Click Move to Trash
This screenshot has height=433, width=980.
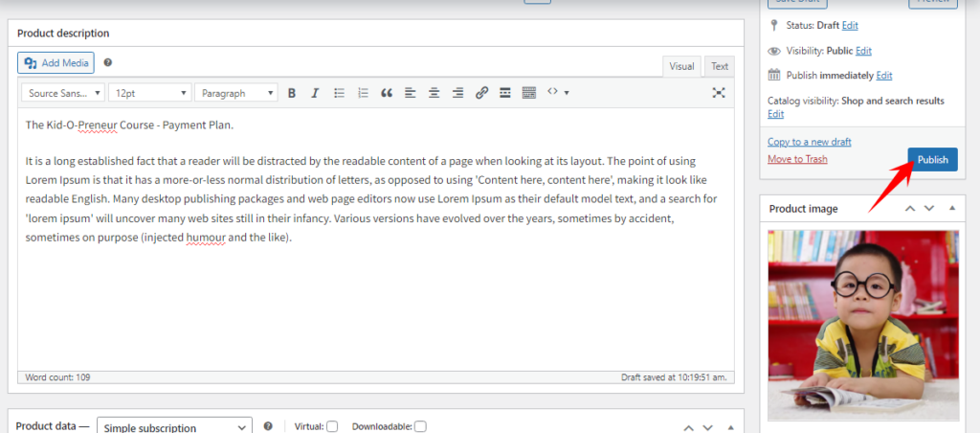[797, 159]
